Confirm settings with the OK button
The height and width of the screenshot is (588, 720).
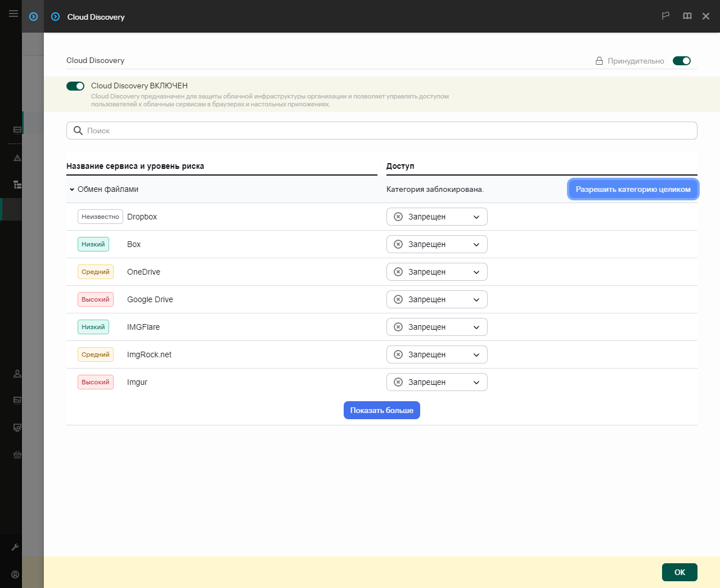(679, 572)
